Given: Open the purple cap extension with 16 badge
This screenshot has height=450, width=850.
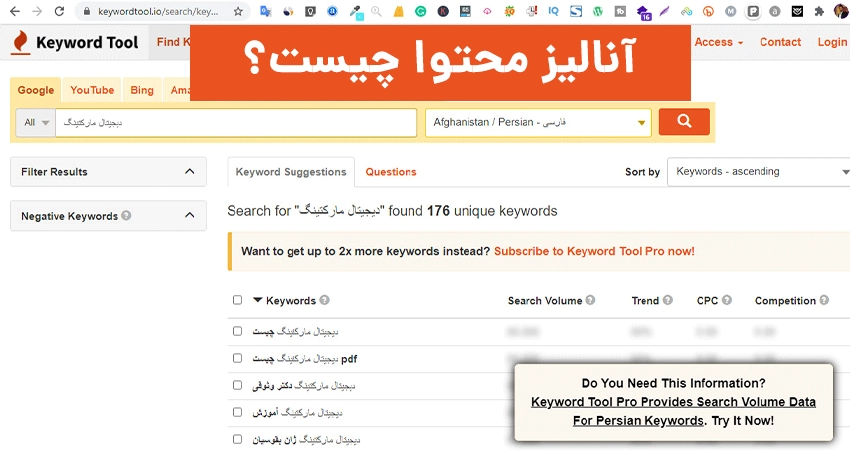Looking at the screenshot, I should (643, 12).
